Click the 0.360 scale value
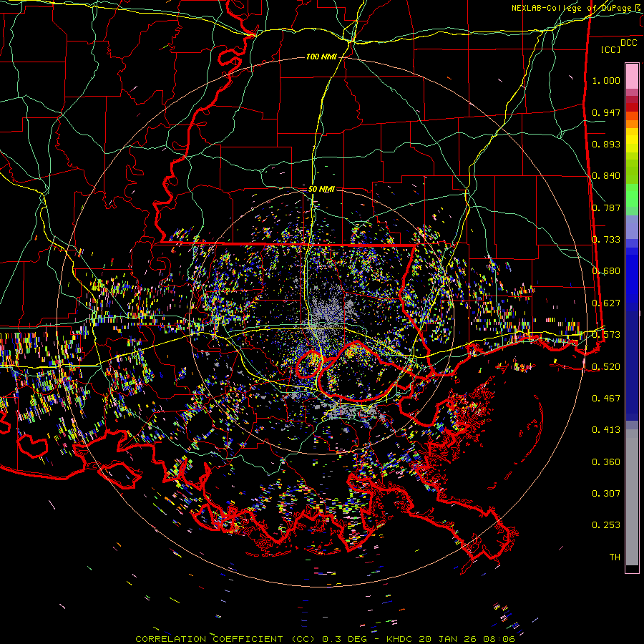 tap(606, 462)
